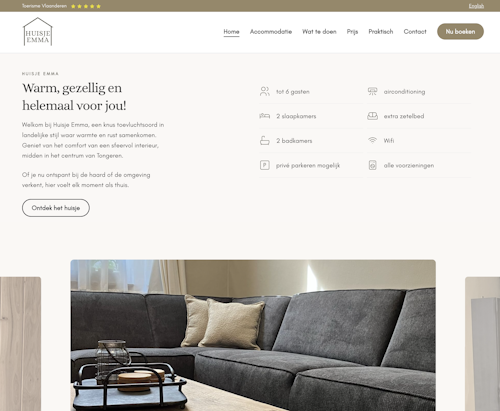The height and width of the screenshot is (411, 500).
Task: Click the five-star rating in top bar
Action: [x=86, y=6]
